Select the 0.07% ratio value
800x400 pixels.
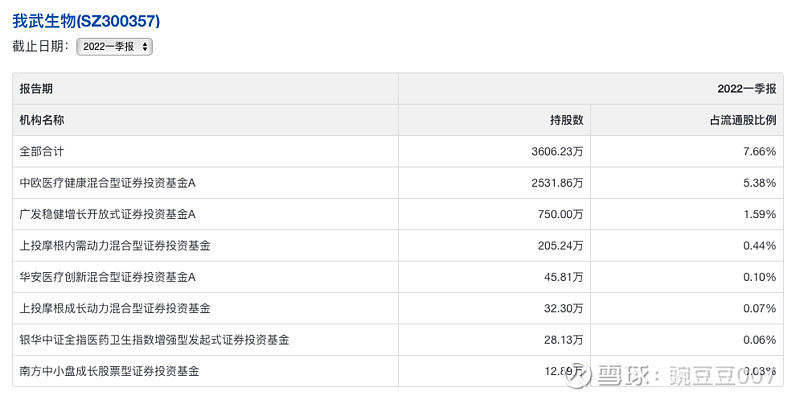click(760, 309)
